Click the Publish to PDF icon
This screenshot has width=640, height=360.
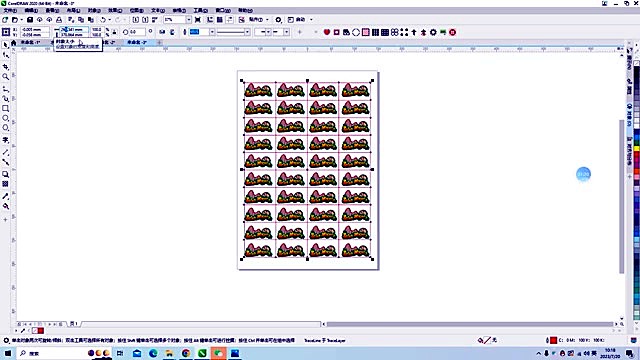coord(155,20)
